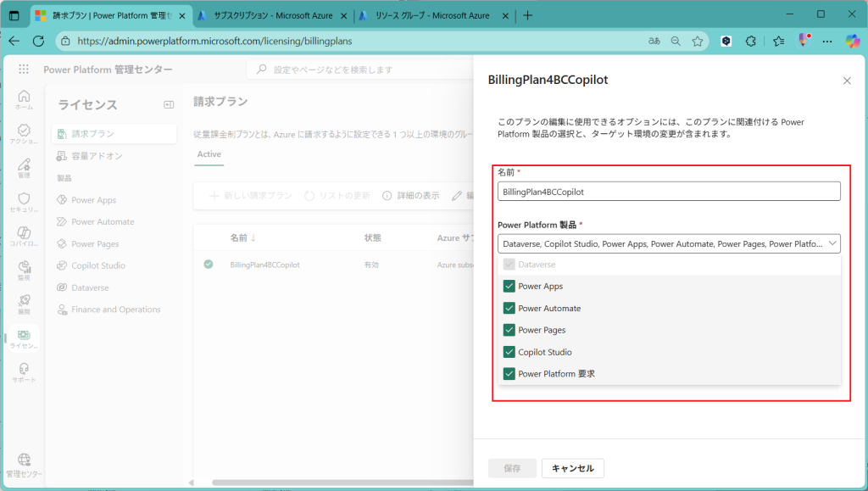868x491 pixels.
Task: Open the Deployment (展開) rocket rail icon
Action: [x=24, y=304]
